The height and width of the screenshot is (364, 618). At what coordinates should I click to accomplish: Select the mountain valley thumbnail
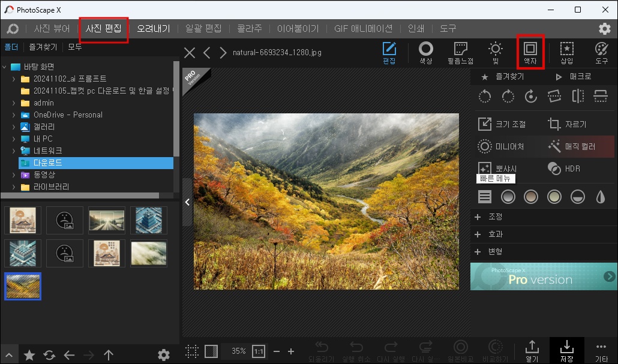(x=23, y=286)
